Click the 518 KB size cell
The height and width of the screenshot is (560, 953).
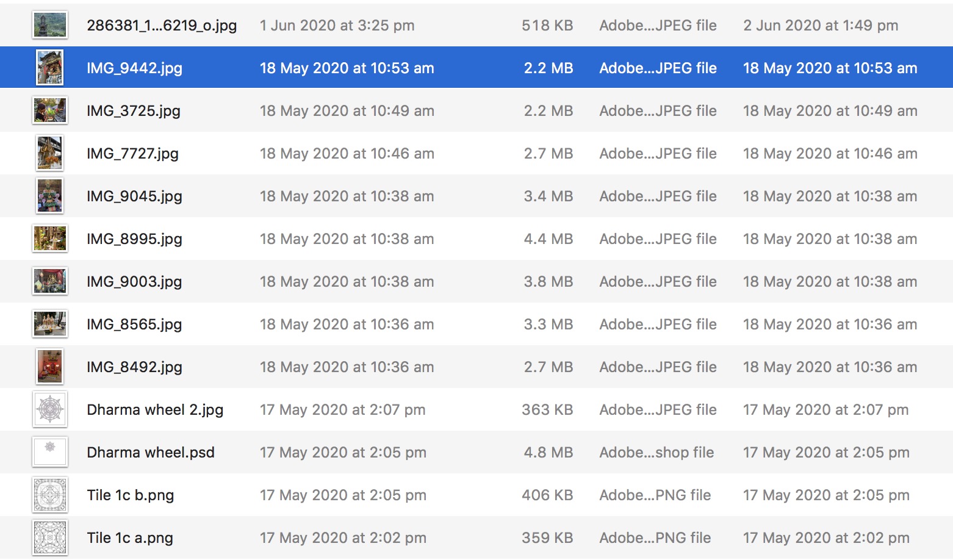547,26
